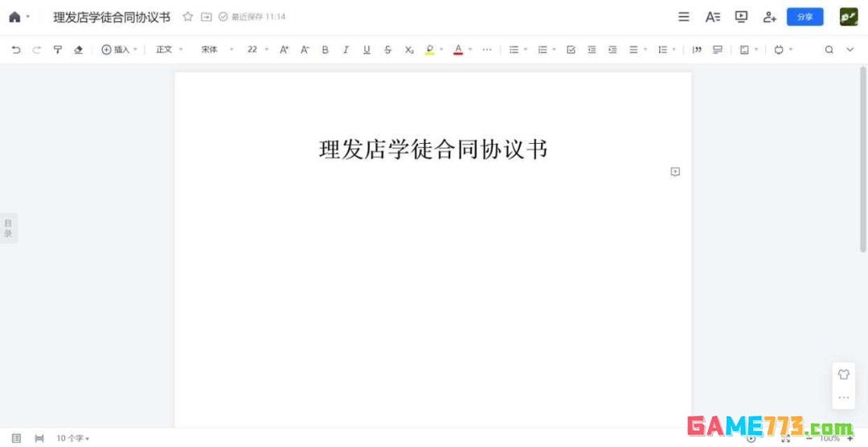Click the blue 分享 button
This screenshot has width=868, height=447.
coord(805,17)
